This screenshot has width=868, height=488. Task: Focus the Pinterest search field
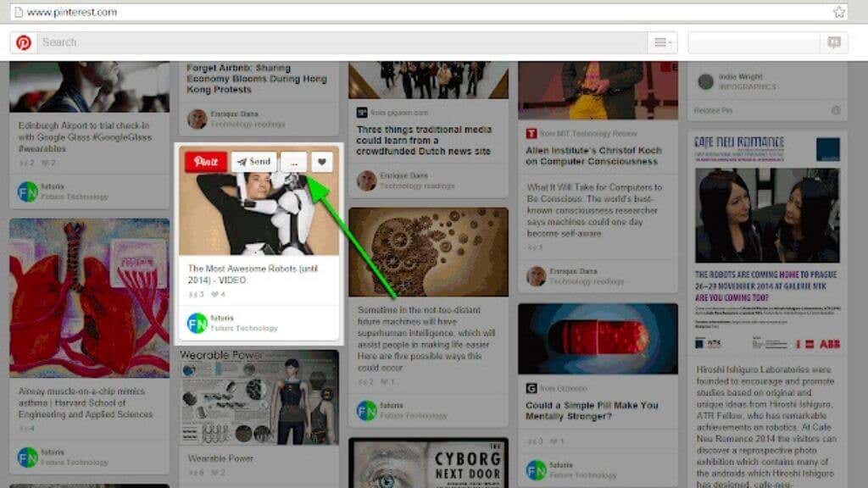[x=342, y=42]
